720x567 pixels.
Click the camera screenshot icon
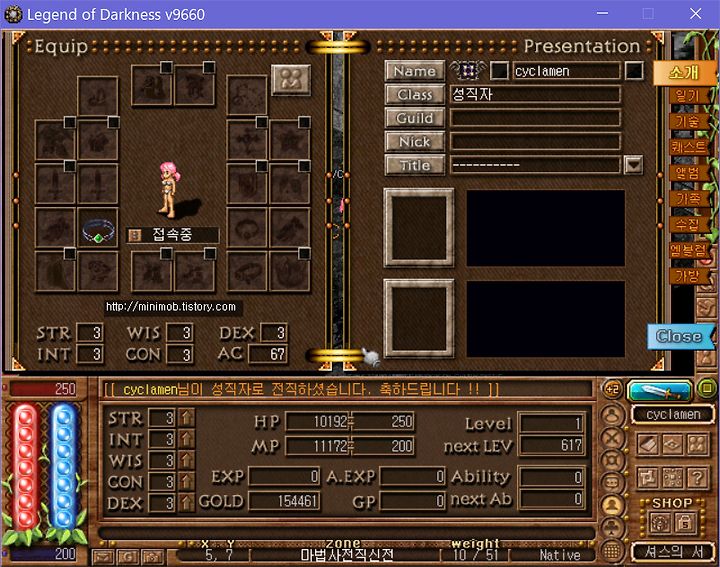(153, 556)
